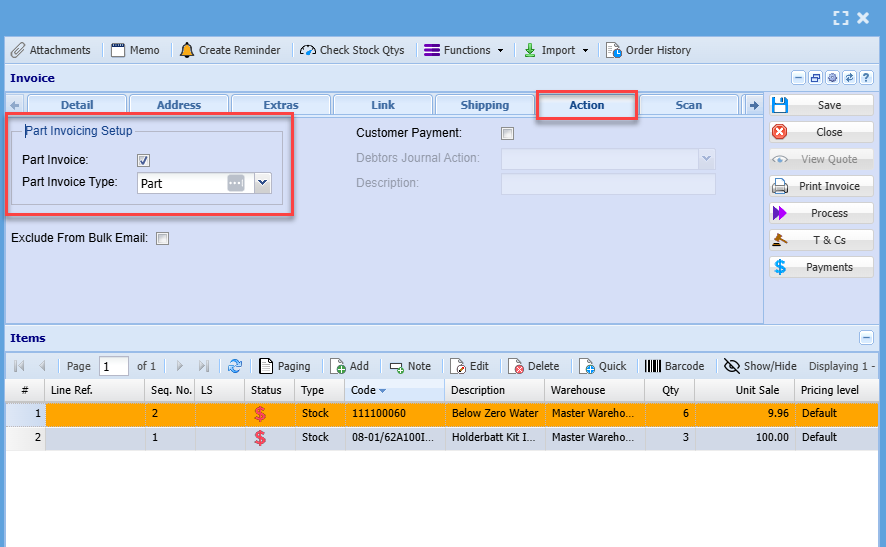The height and width of the screenshot is (547, 886).
Task: Open the Memo notepad
Action: pos(135,50)
